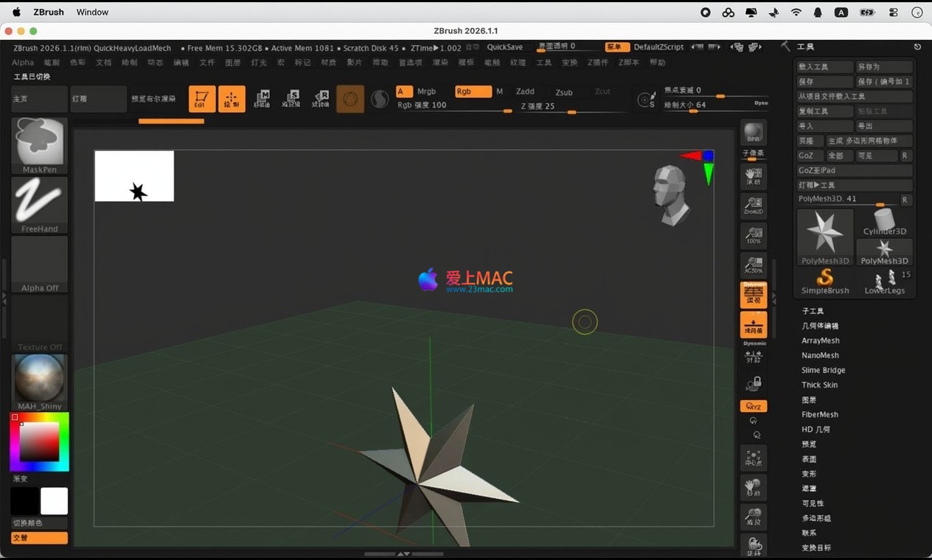Viewport: 932px width, 560px height.
Task: Expand the ArrayMesh sub-palette
Action: click(x=821, y=340)
